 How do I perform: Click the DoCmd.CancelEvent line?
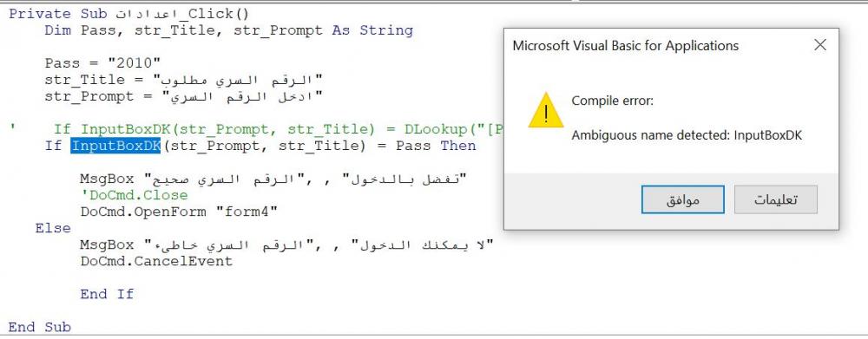pos(156,261)
